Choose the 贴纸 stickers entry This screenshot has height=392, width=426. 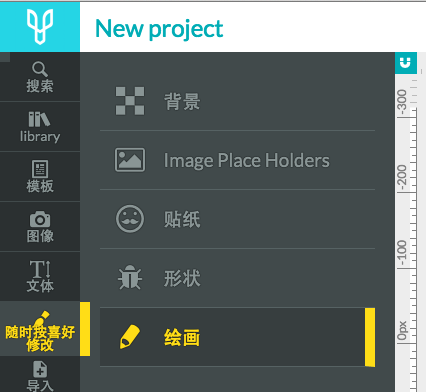[x=237, y=219]
